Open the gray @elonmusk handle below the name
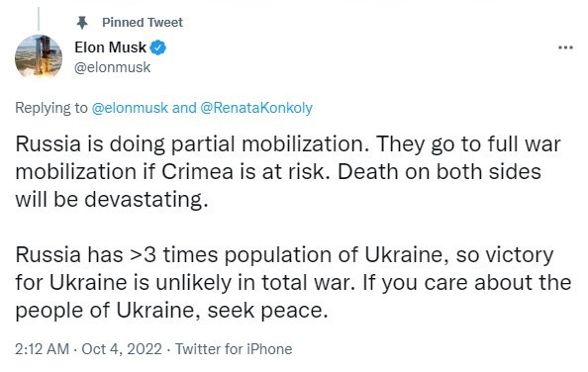The image size is (588, 372). coord(113,67)
